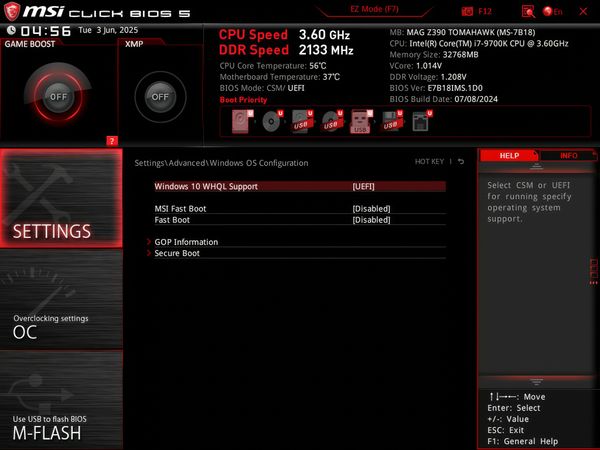Expand the Secure Boot submenu

click(x=177, y=253)
